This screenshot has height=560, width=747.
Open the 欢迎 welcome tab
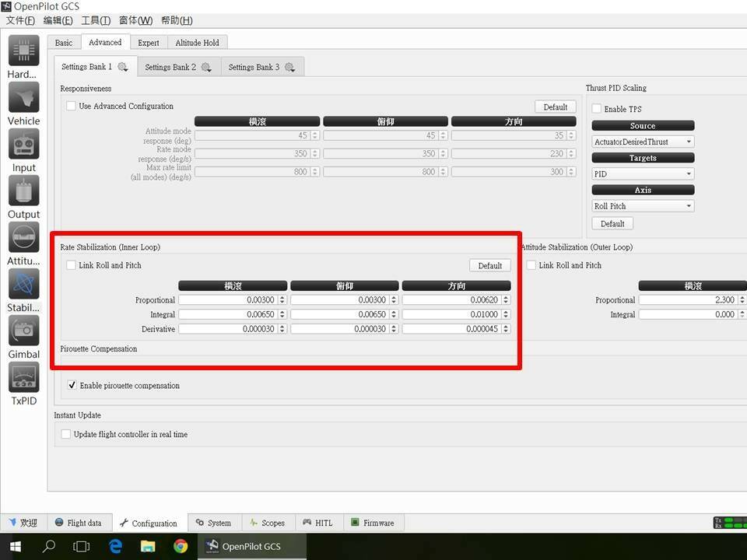(23, 523)
